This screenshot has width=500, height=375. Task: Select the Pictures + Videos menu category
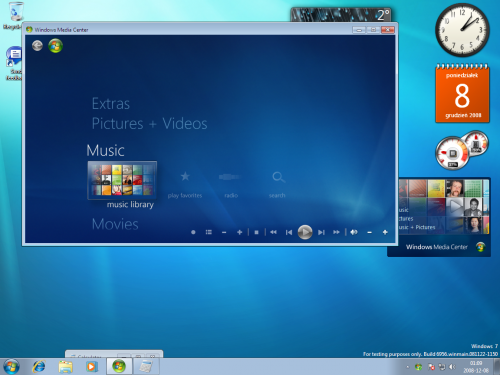pos(149,124)
